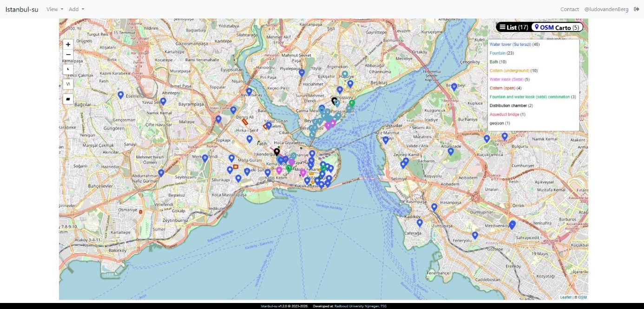Click the blue marker near Yavuz Selim
The image size is (644, 309).
[163, 101]
